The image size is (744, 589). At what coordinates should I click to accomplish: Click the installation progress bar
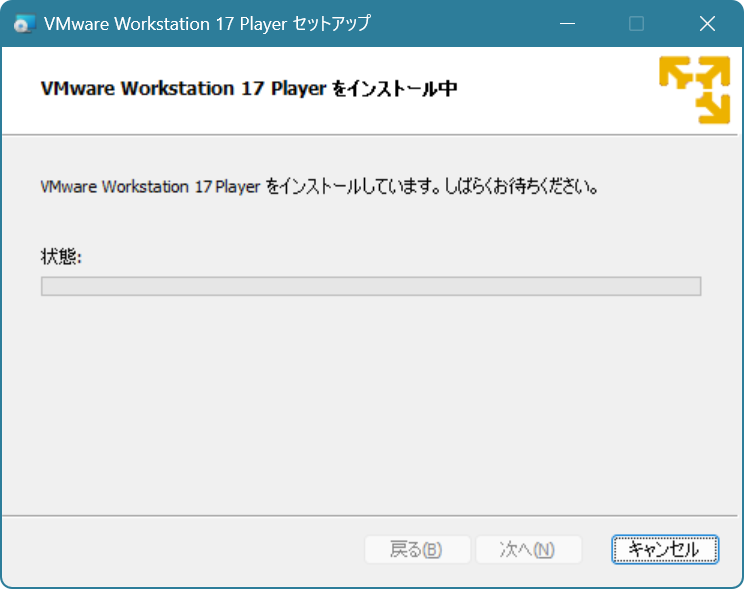point(371,286)
